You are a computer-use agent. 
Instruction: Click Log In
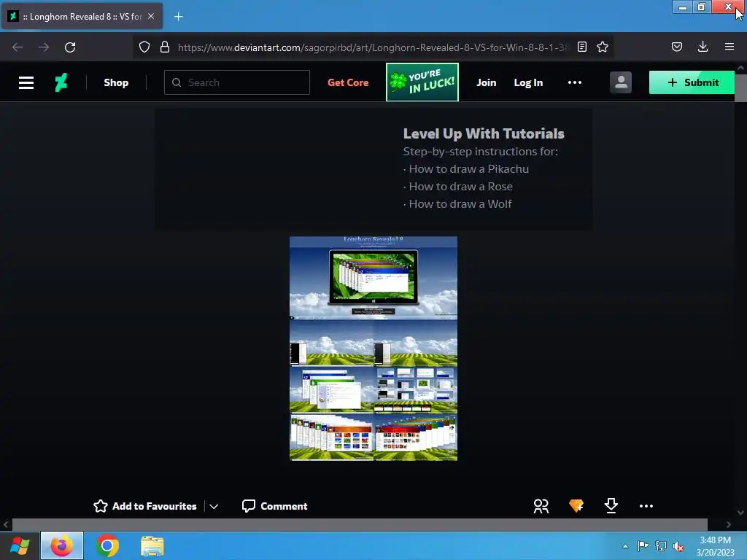[x=528, y=82]
